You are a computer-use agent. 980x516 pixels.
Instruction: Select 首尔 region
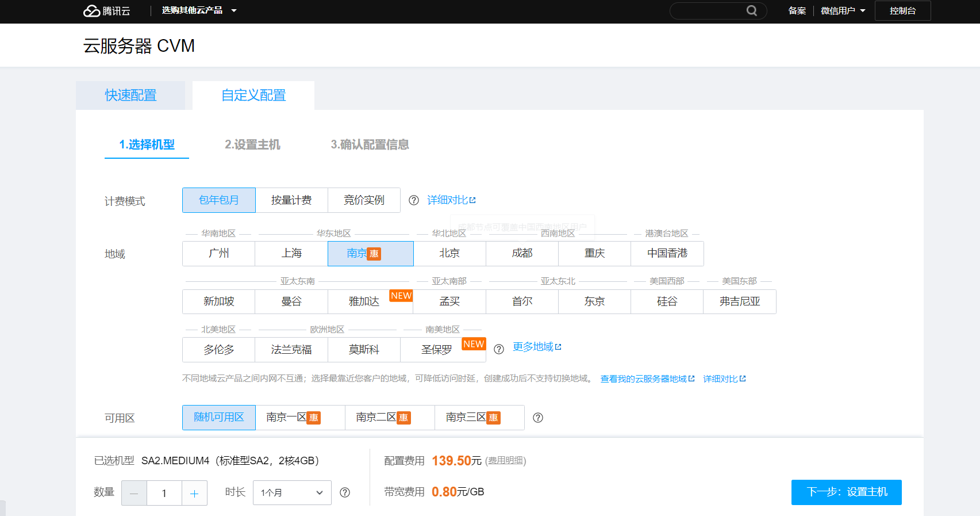(x=522, y=301)
